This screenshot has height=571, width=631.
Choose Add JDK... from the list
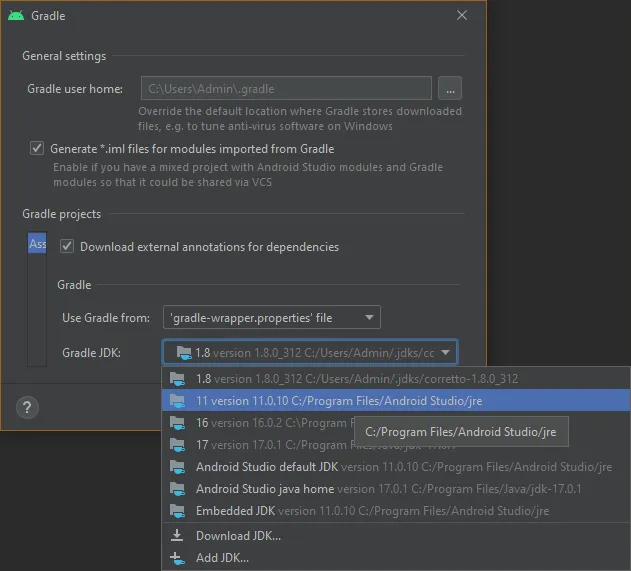[396, 558]
